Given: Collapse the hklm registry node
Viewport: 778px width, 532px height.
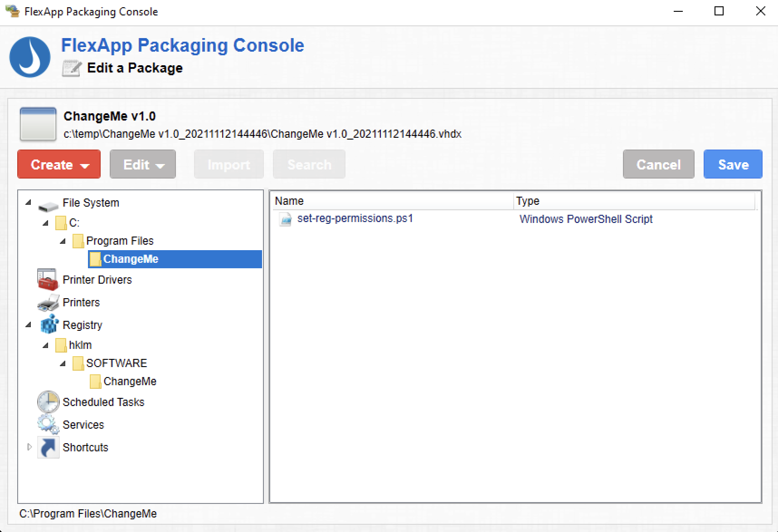Looking at the screenshot, I should [45, 345].
